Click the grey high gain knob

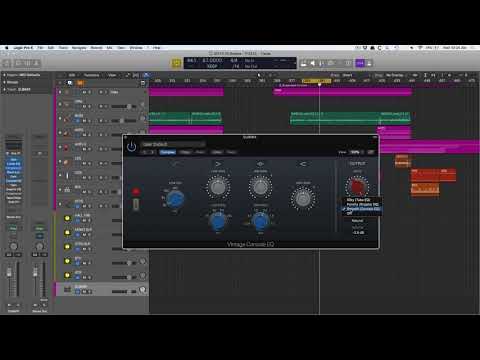303,199
